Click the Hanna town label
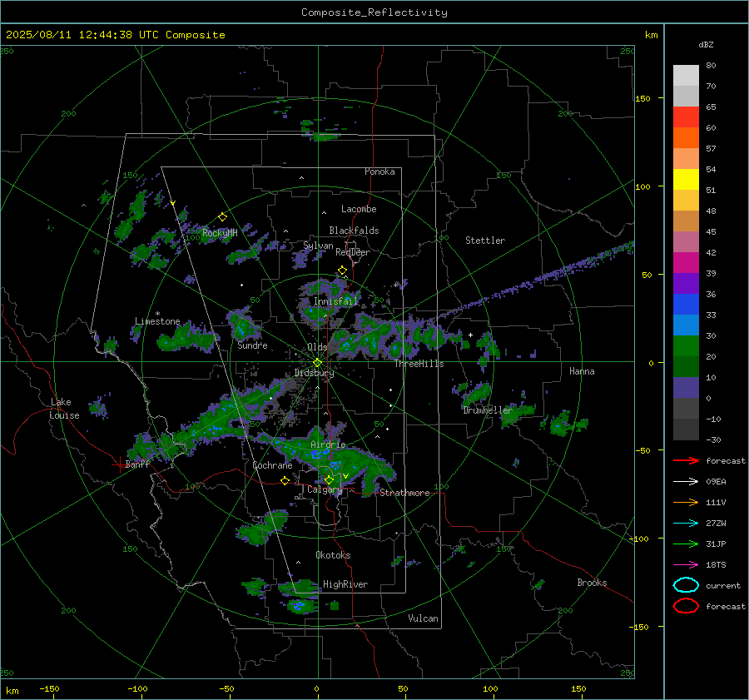 point(582,371)
